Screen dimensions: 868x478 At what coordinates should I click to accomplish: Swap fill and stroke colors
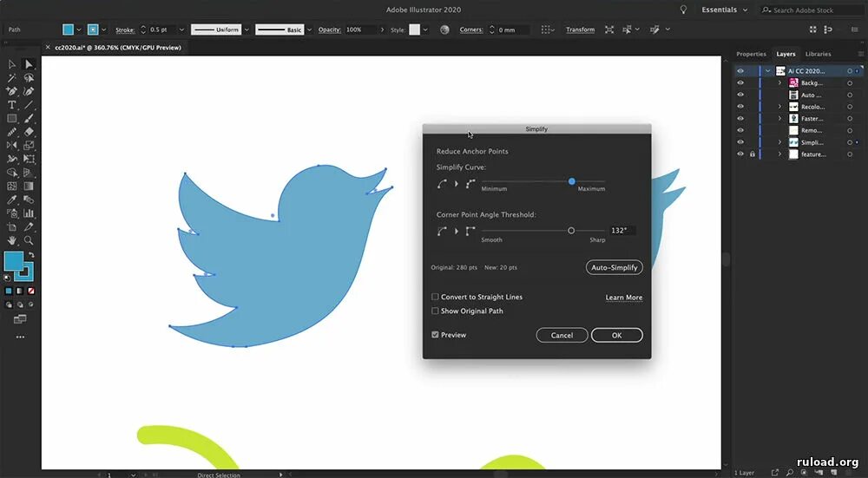pos(31,255)
